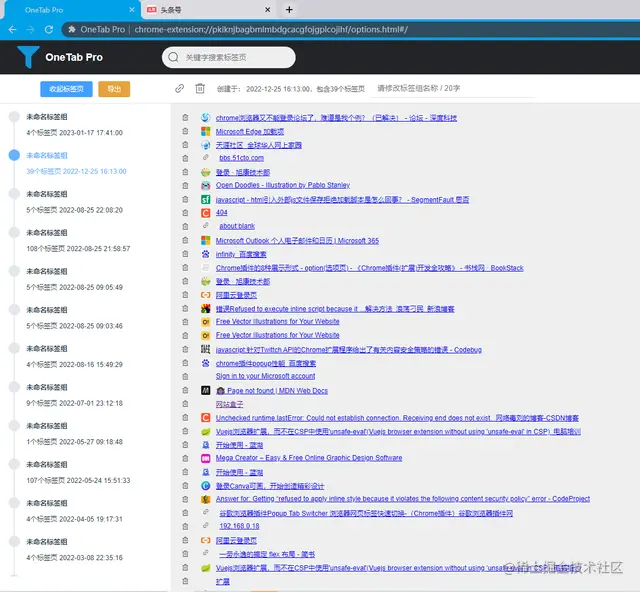Click the tab group name input field
The height and width of the screenshot is (592, 640).
point(452,89)
